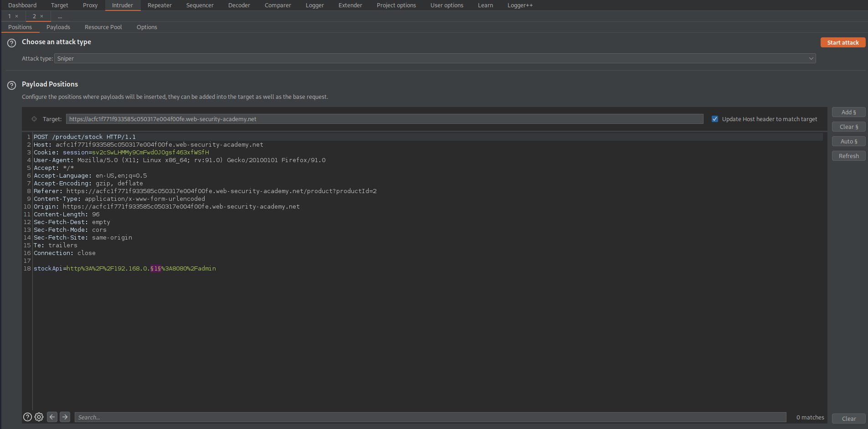Click the Search field below the request
This screenshot has height=429, width=868.
pyautogui.click(x=430, y=417)
